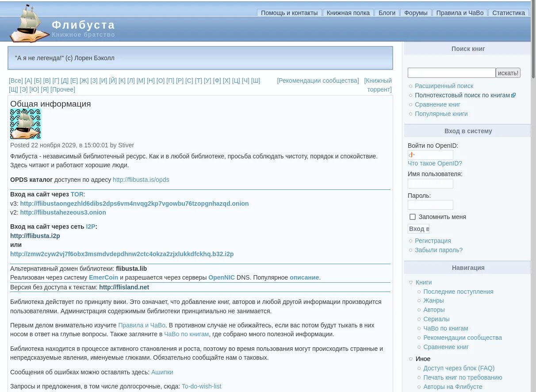Image resolution: width=536 pixels, height=392 pixels.
Task: Open Последние поступления in navigation
Action: pos(458,292)
